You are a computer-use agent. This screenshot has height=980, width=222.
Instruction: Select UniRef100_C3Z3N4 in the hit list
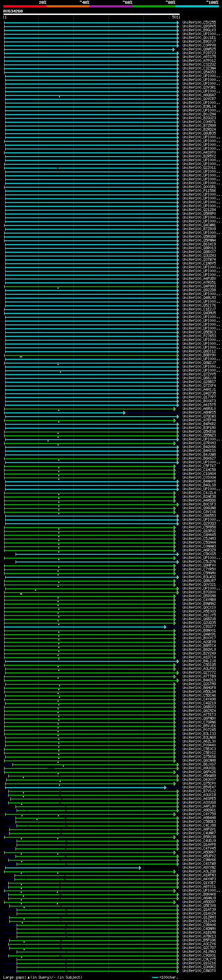[199, 68]
